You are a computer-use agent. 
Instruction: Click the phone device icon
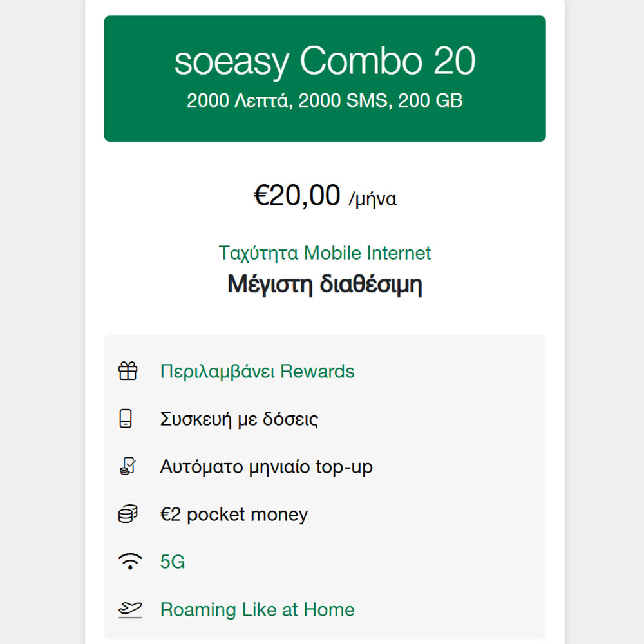pyautogui.click(x=126, y=419)
